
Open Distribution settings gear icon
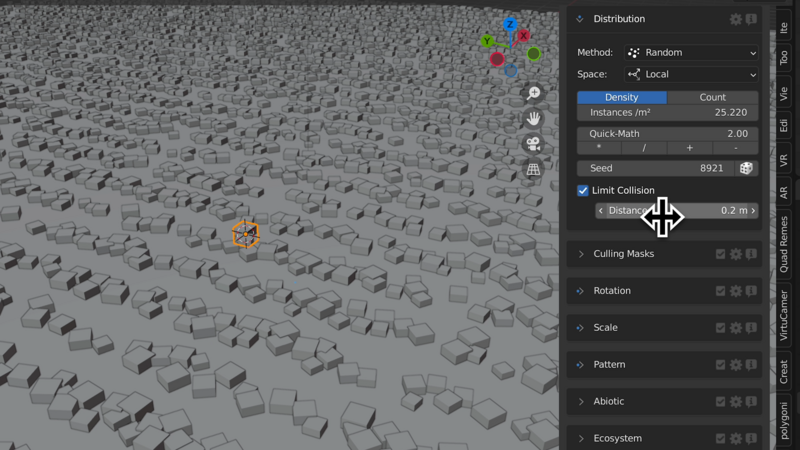(x=735, y=19)
